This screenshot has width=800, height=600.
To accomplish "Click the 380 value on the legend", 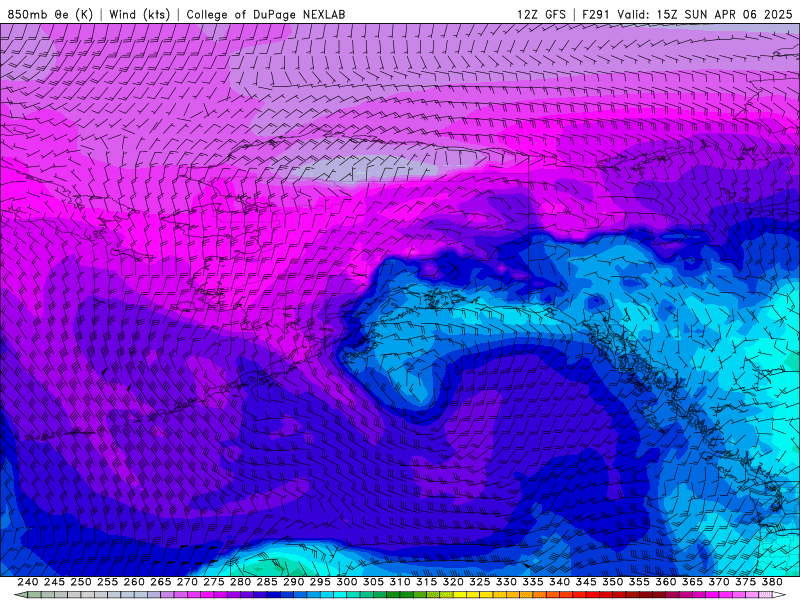I will [x=772, y=582].
